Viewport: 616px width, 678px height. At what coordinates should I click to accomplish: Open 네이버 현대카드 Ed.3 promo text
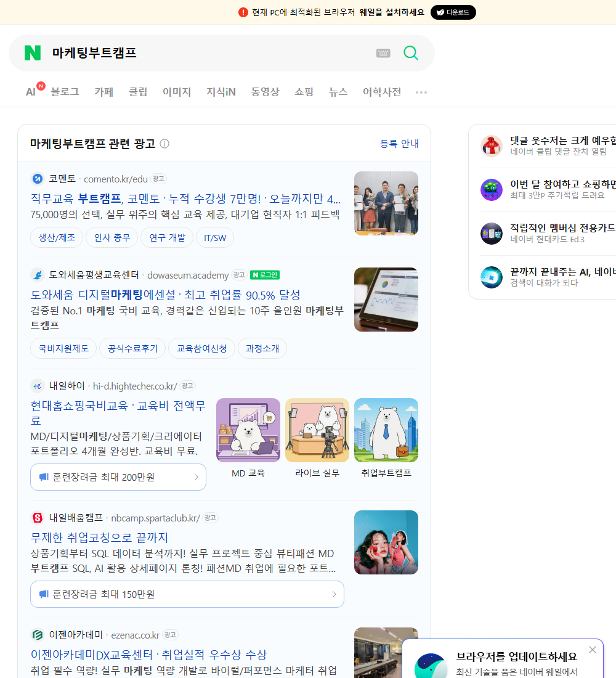pyautogui.click(x=547, y=239)
